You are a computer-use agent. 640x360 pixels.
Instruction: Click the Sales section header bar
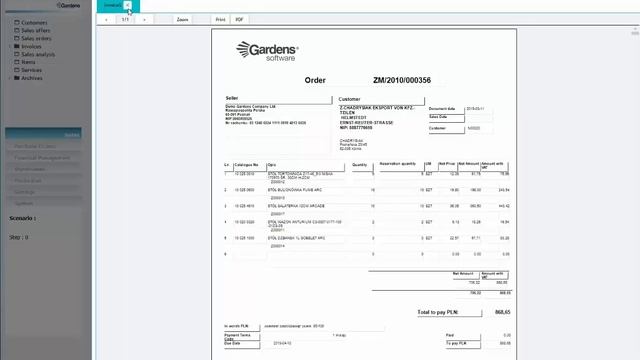pyautogui.click(x=43, y=133)
